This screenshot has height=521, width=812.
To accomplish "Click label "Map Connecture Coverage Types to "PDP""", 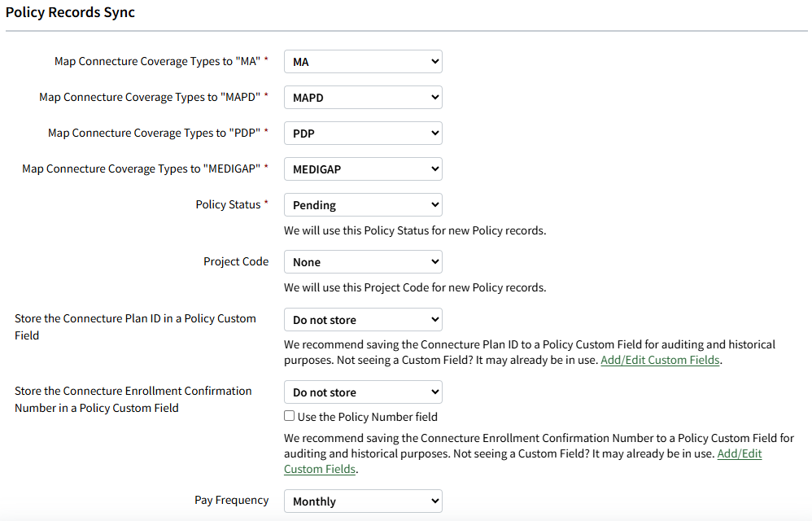I will (x=155, y=133).
